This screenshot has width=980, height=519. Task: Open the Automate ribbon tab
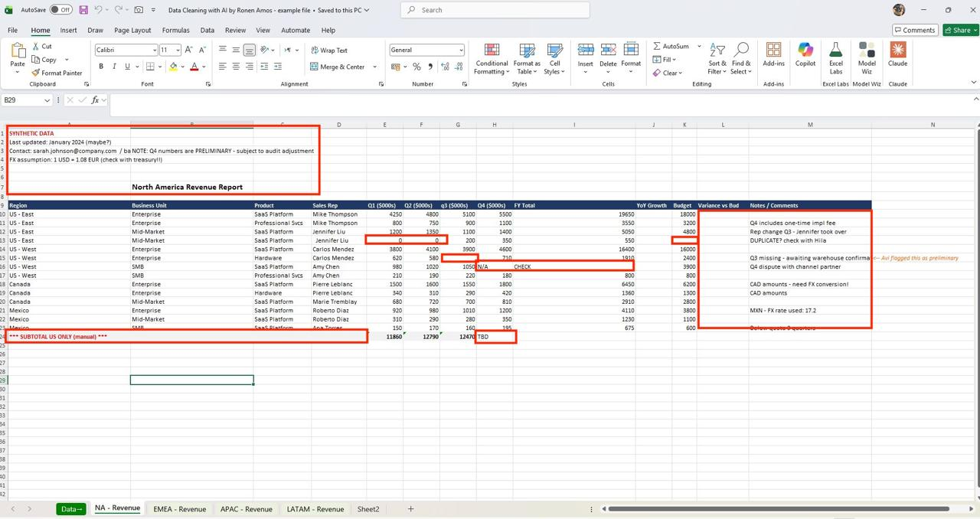point(295,30)
